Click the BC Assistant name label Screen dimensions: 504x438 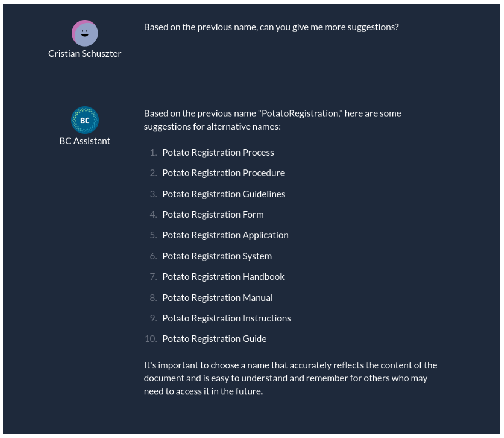tap(85, 141)
